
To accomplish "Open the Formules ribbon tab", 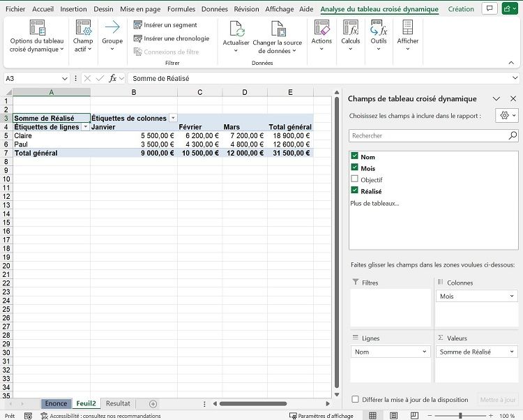I will pos(181,10).
